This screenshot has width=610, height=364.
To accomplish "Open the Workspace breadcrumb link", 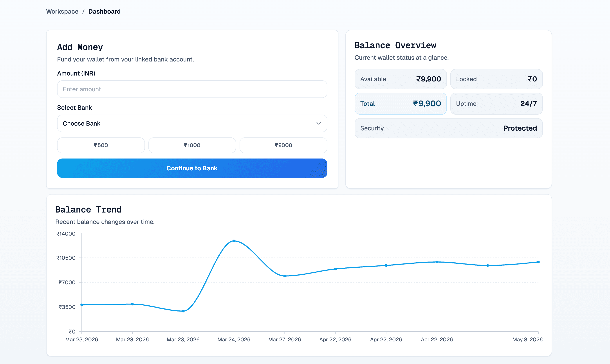I will [62, 12].
